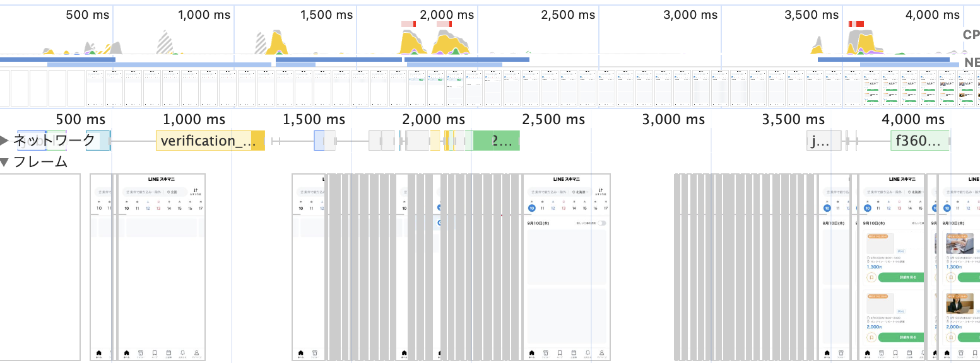The width and height of the screenshot is (980, 363).
Task: Click 3,000 ms in the top overview ruler
Action: [x=690, y=15]
